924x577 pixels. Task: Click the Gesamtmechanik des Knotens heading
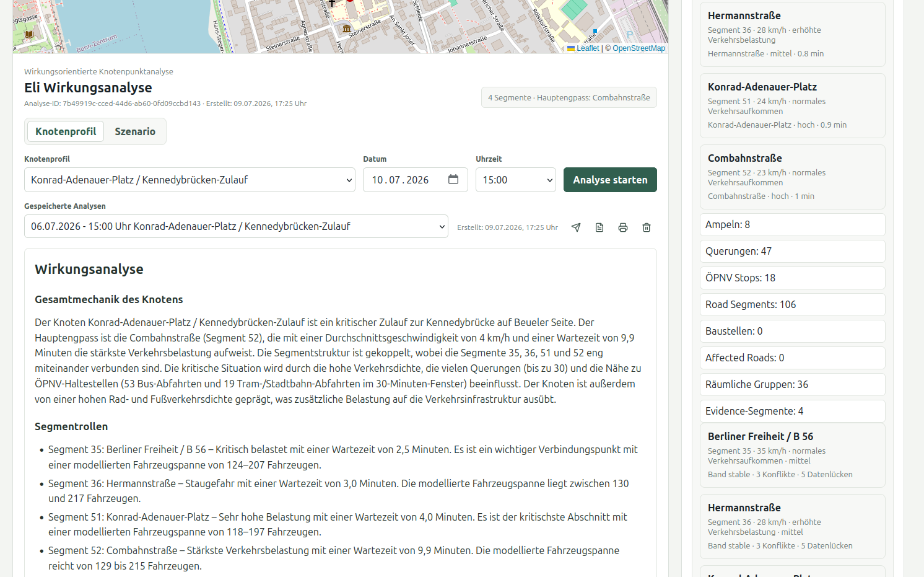click(x=109, y=299)
